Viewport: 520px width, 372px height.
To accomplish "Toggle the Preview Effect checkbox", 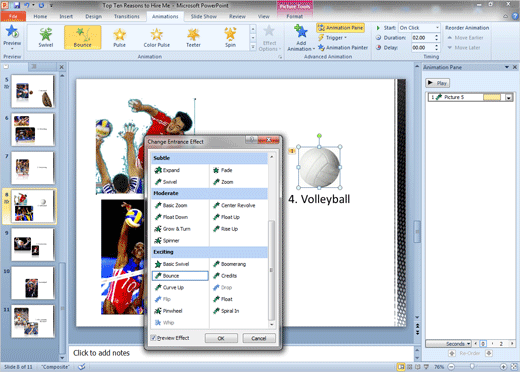I will coord(153,338).
